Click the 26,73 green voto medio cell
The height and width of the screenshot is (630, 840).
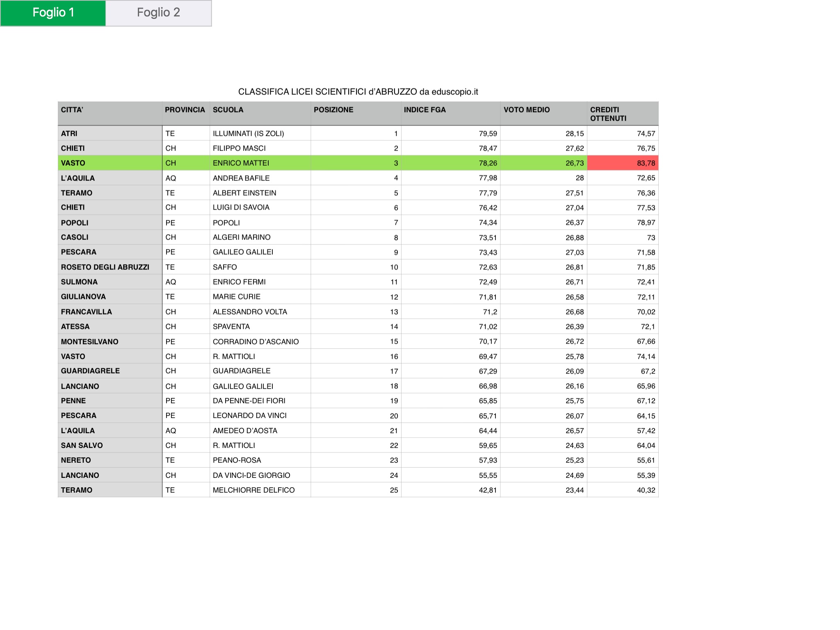click(x=543, y=163)
